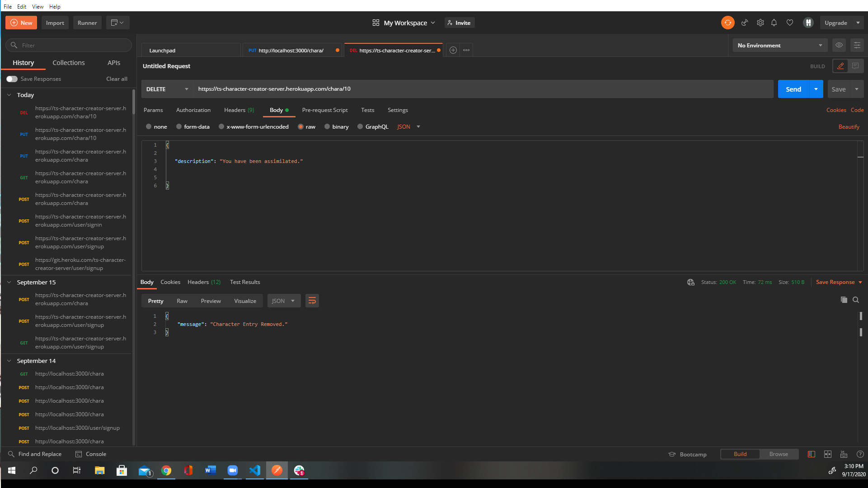The height and width of the screenshot is (488, 868).
Task: Click the sync status icon
Action: point(727,23)
